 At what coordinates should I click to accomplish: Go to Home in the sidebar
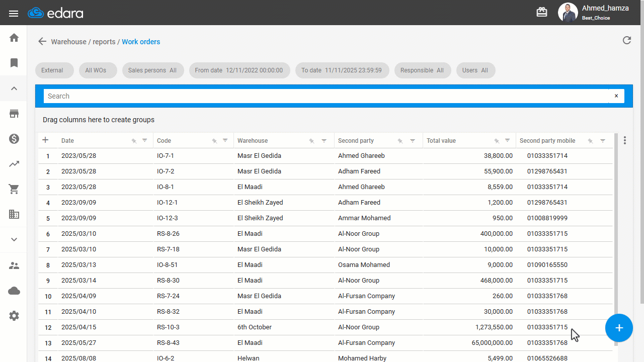click(x=14, y=38)
